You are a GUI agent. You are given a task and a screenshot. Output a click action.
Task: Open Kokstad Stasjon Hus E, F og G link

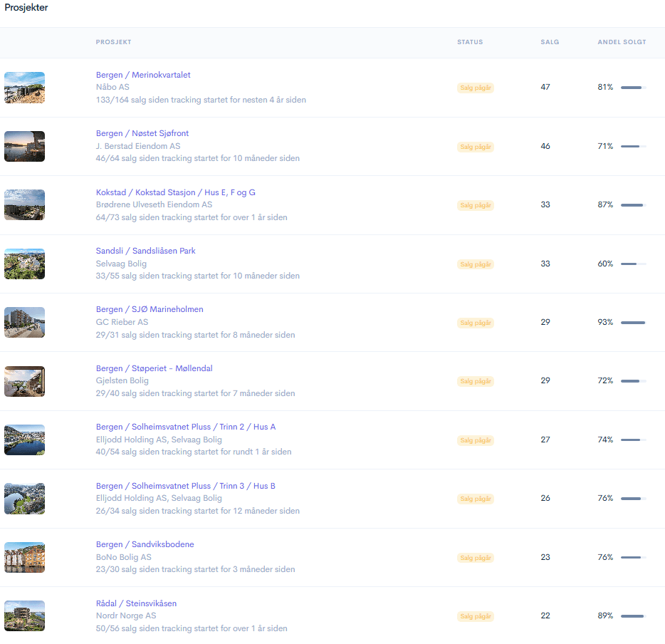pos(176,192)
